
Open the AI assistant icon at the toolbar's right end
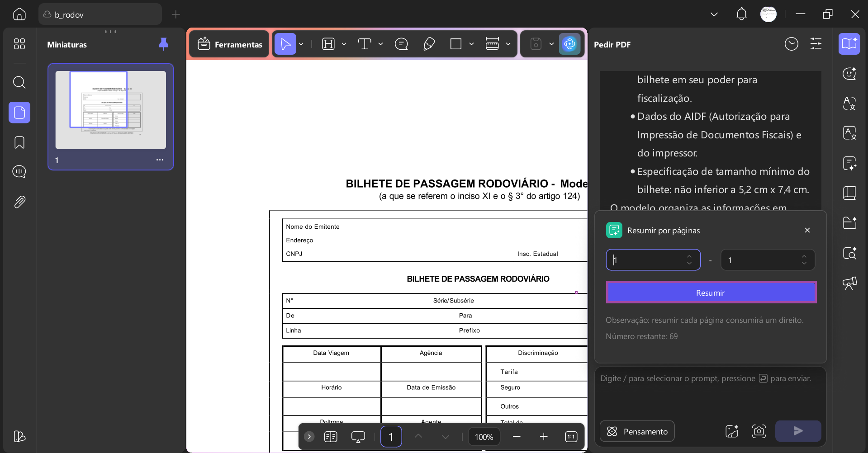pyautogui.click(x=569, y=44)
